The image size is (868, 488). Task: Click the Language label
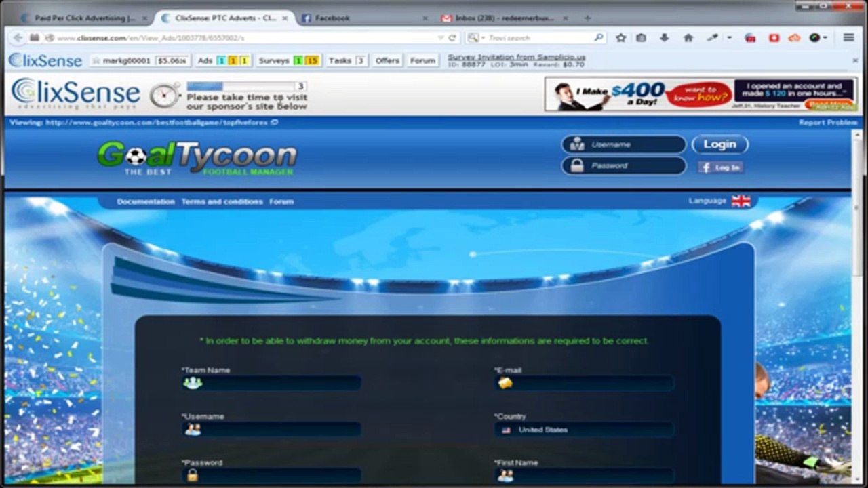point(707,201)
